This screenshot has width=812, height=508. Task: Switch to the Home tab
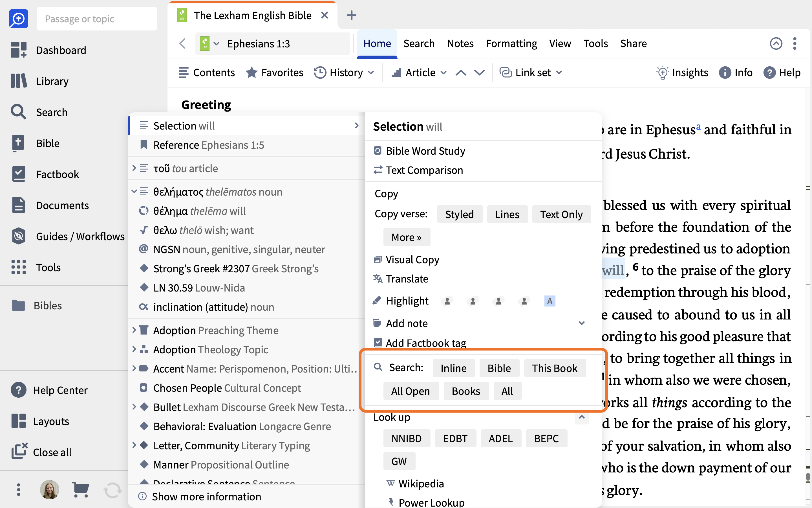pos(377,43)
